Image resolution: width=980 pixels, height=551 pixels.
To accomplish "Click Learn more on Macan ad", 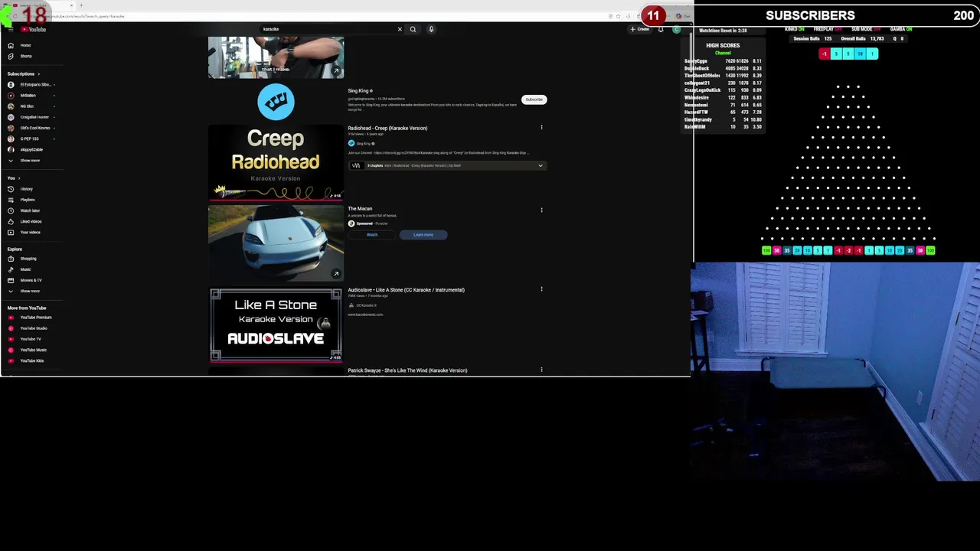I will pos(423,235).
